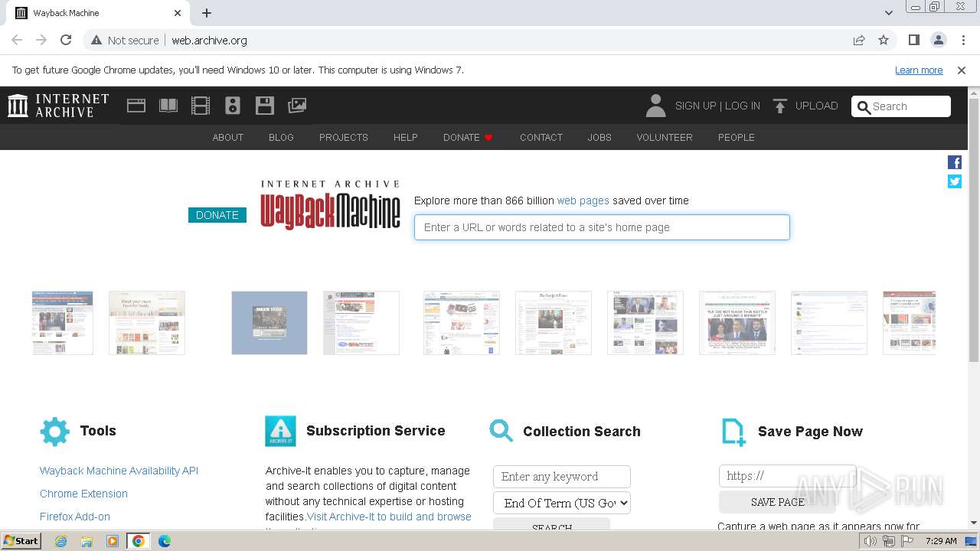Click the upload arrow icon

tap(780, 106)
